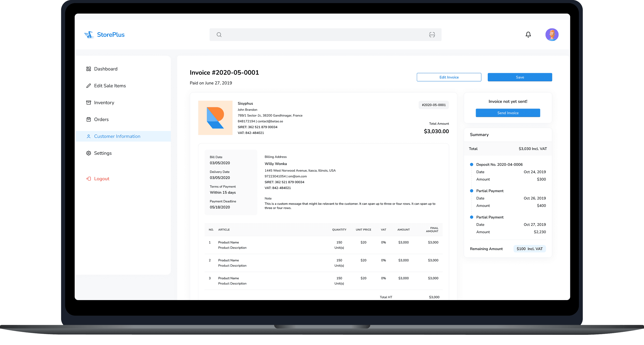Image resolution: width=644 pixels, height=345 pixels.
Task: Click the Dashboard grid icon
Action: pos(88,69)
